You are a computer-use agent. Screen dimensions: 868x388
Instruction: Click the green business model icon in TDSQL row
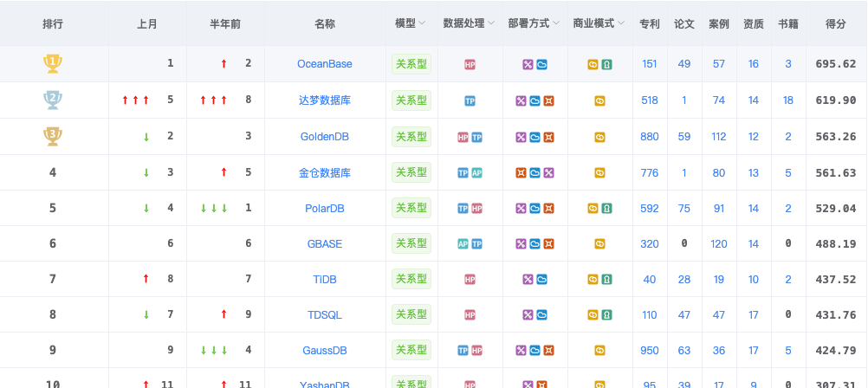point(607,315)
